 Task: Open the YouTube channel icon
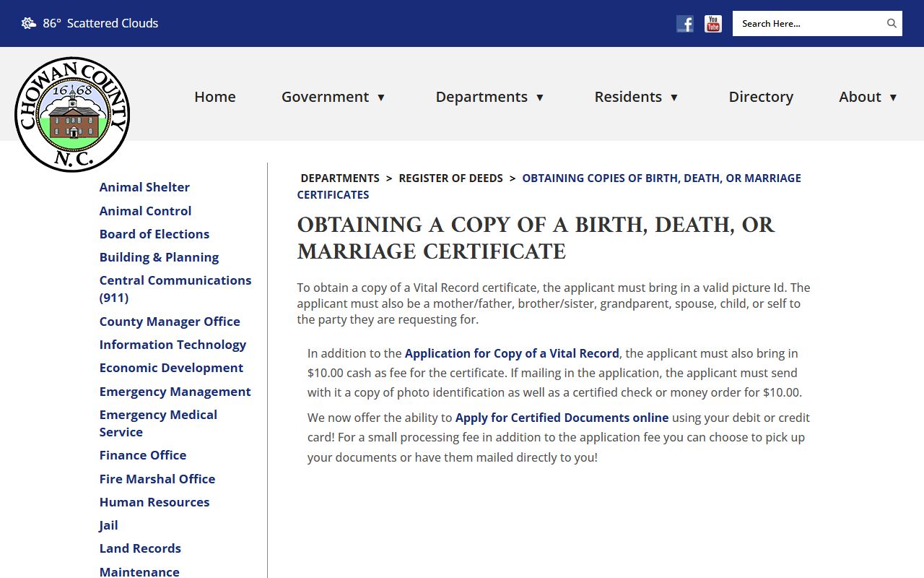713,24
